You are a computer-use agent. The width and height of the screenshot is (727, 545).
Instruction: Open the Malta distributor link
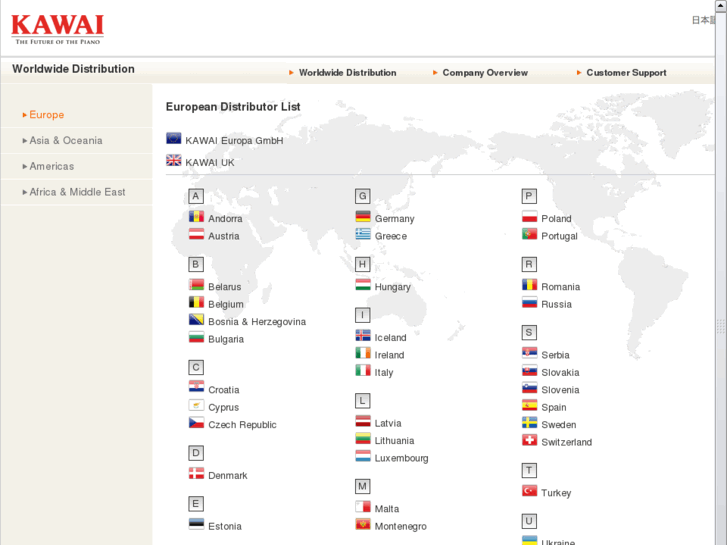[x=387, y=509]
